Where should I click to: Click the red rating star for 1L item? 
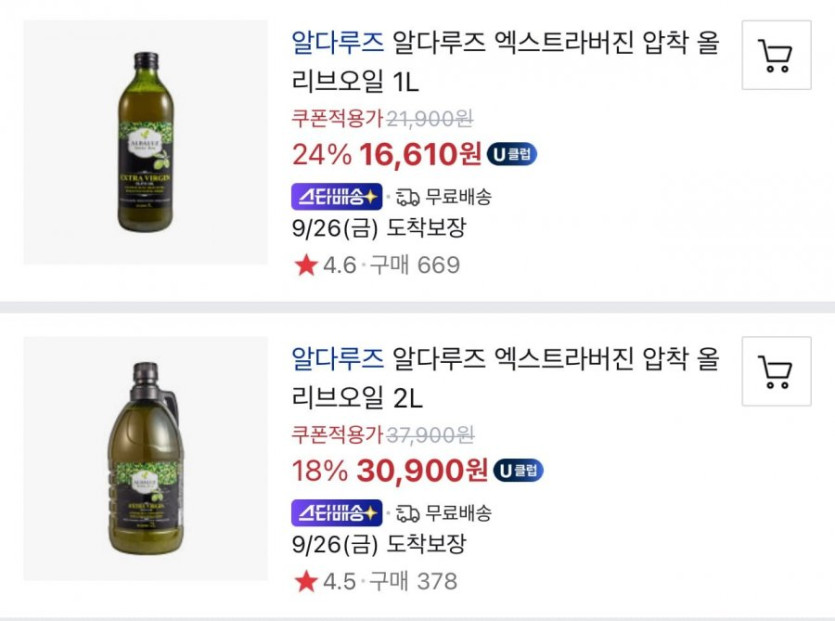point(305,265)
